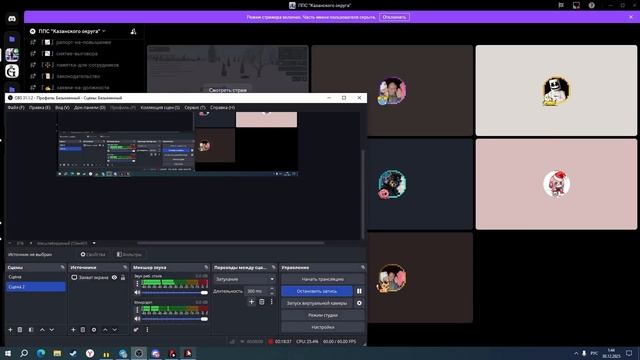
Task: Open Yandex browser from the taskbar
Action: tap(90, 353)
